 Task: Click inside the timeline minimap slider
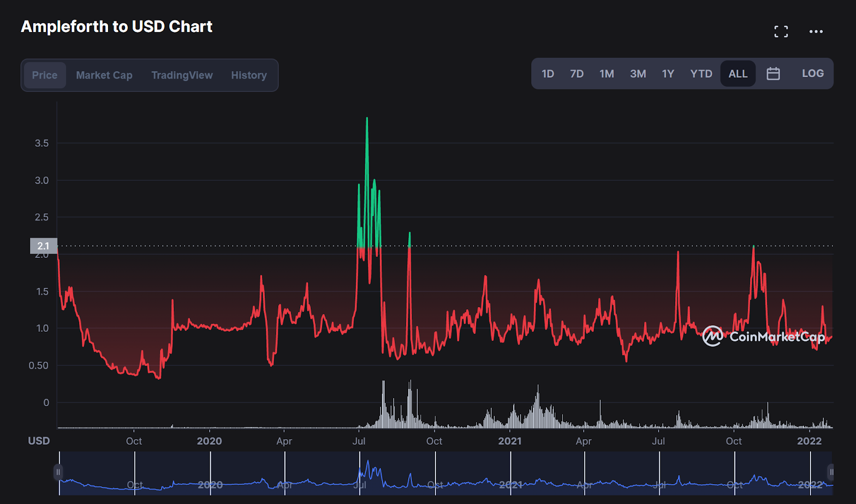[x=444, y=474]
